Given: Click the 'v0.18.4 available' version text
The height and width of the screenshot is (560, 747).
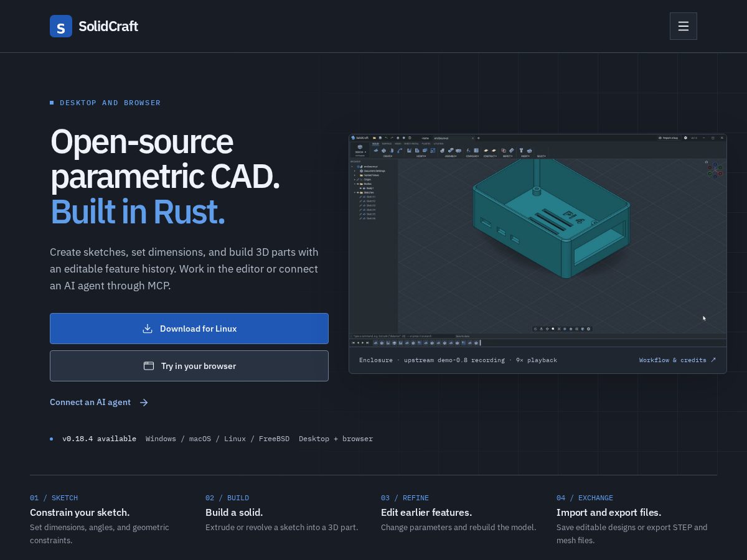Looking at the screenshot, I should [99, 439].
